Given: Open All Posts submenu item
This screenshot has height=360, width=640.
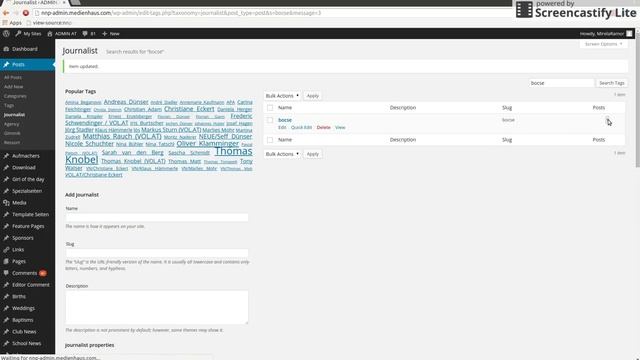Looking at the screenshot, I should pyautogui.click(x=13, y=77).
